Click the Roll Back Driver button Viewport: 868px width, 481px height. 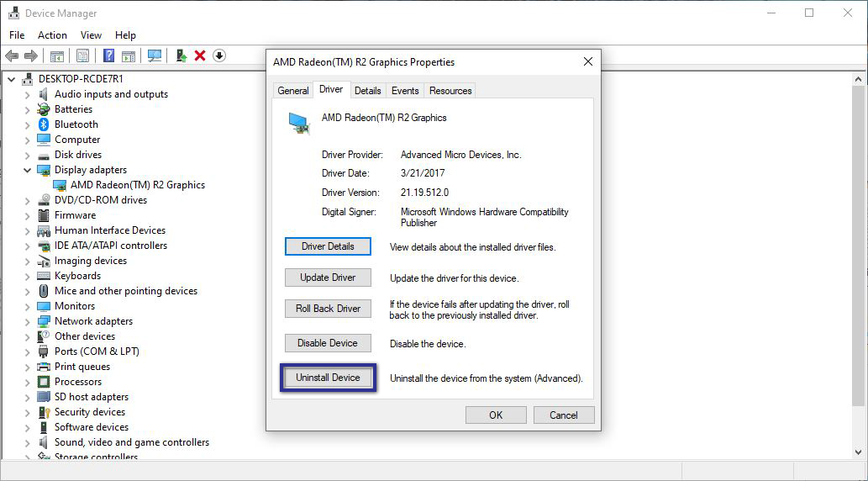pos(328,309)
